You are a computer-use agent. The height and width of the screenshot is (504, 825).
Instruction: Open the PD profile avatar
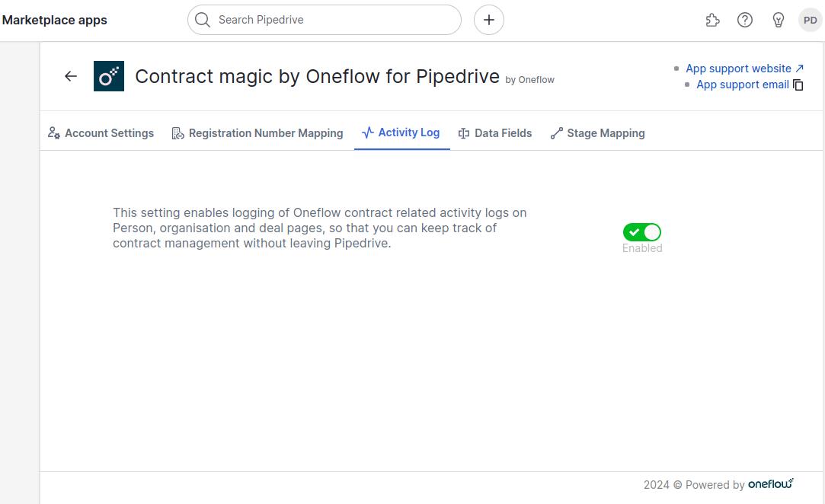click(810, 20)
